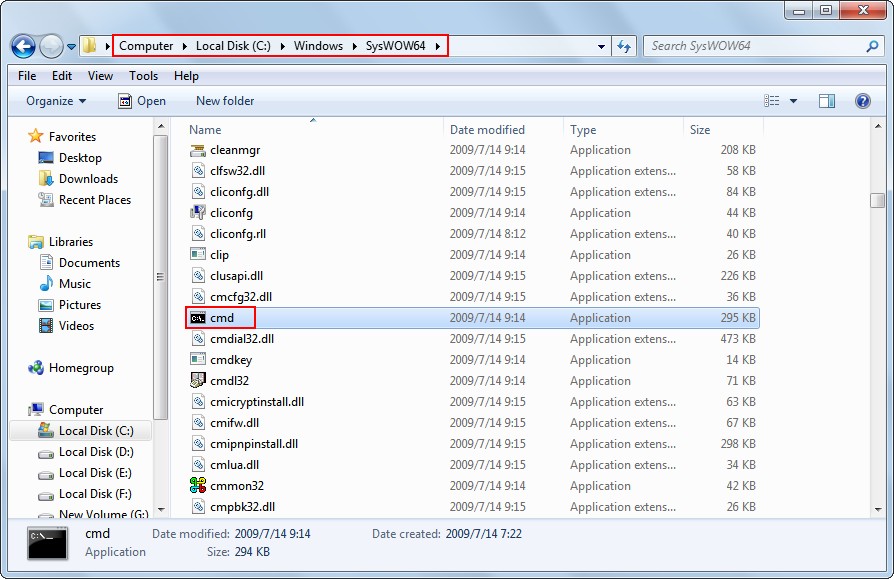Open the recent pages dropdown arrow

tap(71, 47)
